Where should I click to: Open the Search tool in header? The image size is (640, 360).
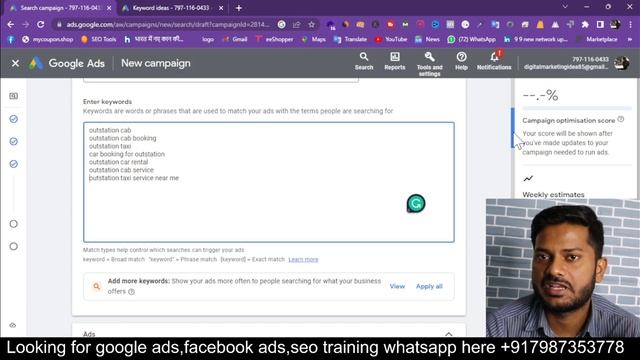tap(364, 62)
